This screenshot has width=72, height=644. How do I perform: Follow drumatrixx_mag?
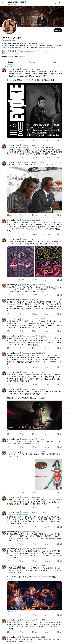click(58, 30)
